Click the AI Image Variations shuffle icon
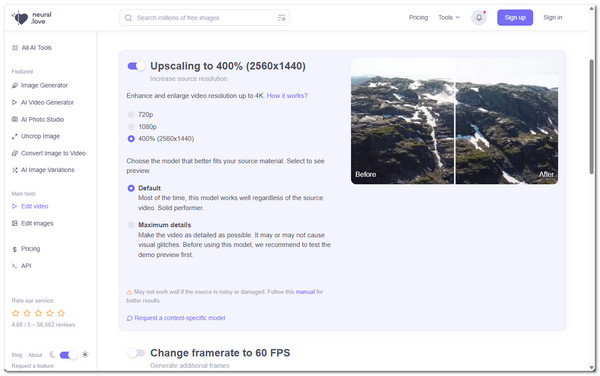The height and width of the screenshot is (376, 600). click(x=15, y=170)
